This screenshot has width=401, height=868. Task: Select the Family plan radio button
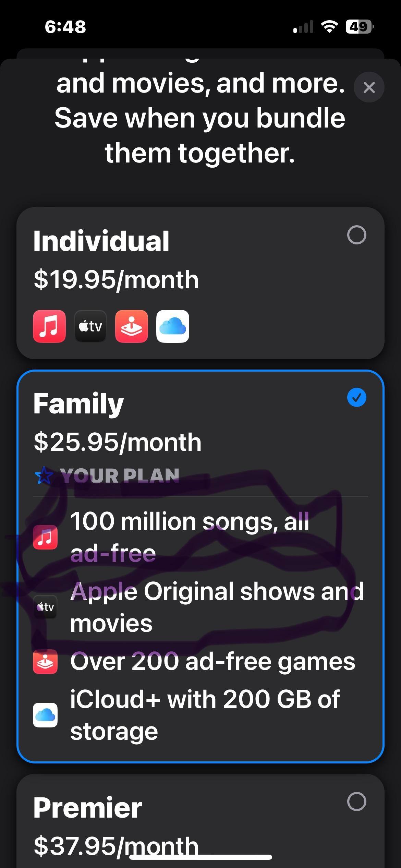(356, 398)
